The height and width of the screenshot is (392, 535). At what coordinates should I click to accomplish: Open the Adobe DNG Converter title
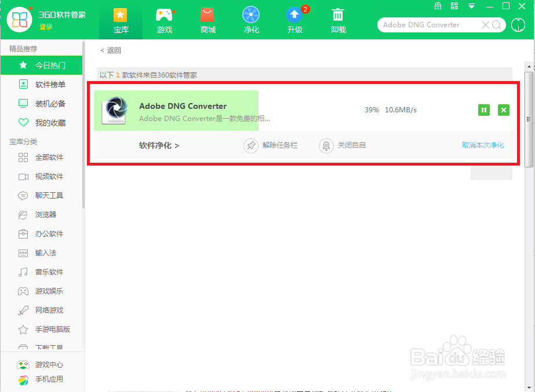(x=183, y=106)
